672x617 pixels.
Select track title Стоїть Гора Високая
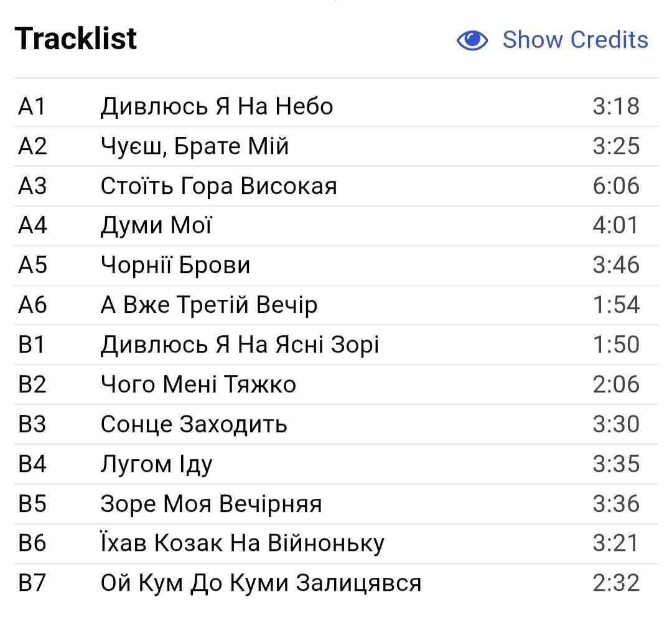[x=218, y=187]
